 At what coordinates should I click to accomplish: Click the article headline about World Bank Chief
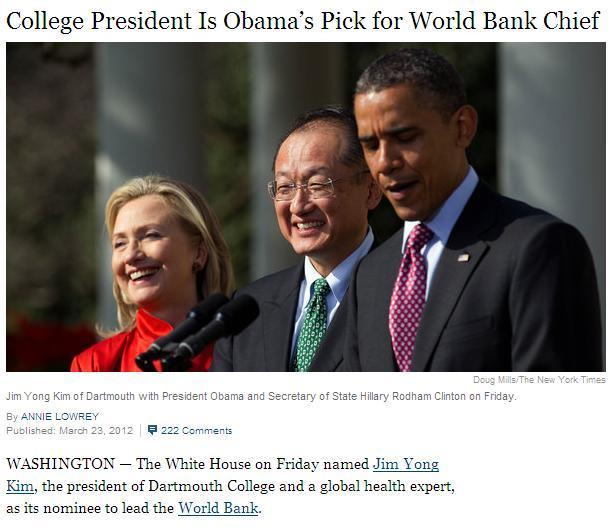click(303, 21)
